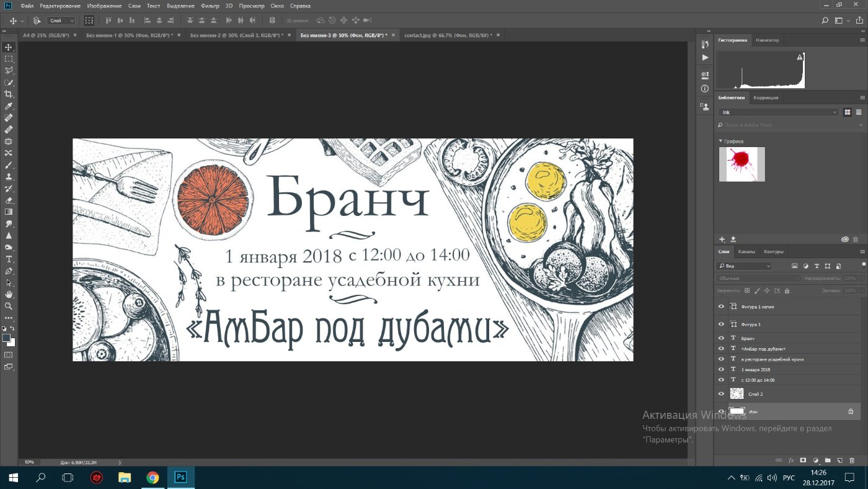Hide the Бранч text layer
Image resolution: width=868 pixels, height=489 pixels.
coord(721,338)
